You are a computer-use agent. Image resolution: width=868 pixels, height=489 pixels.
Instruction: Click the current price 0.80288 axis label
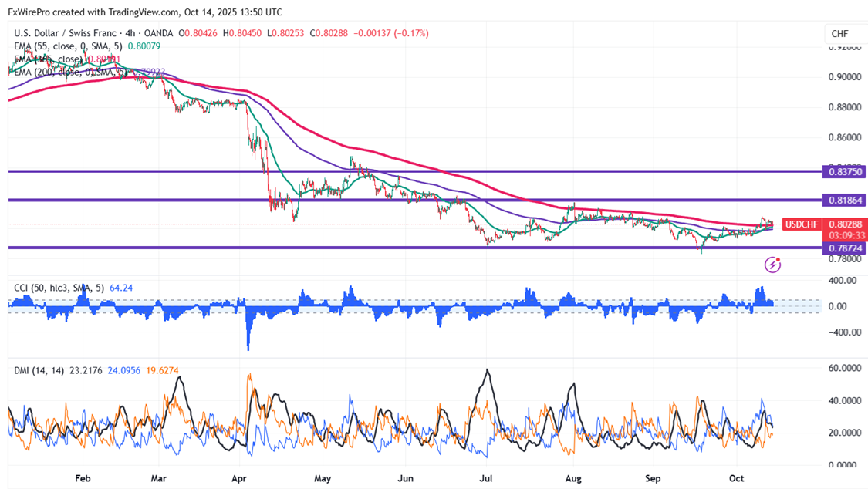(x=845, y=224)
